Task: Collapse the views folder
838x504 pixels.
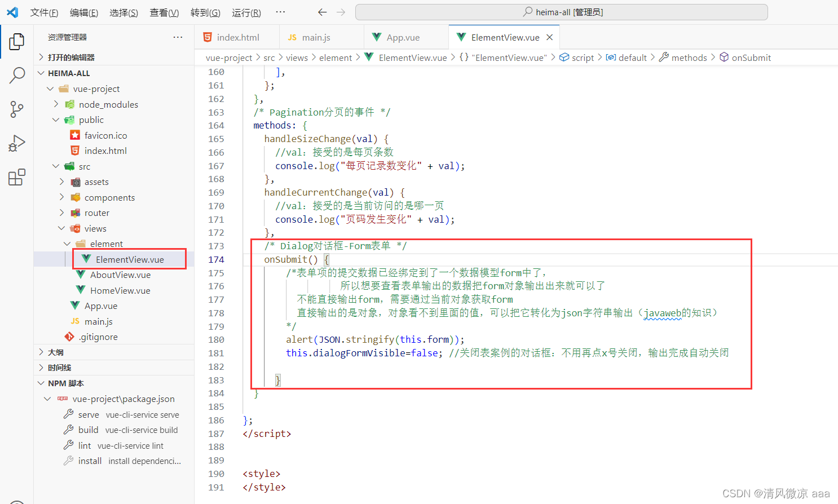Action: 95,228
